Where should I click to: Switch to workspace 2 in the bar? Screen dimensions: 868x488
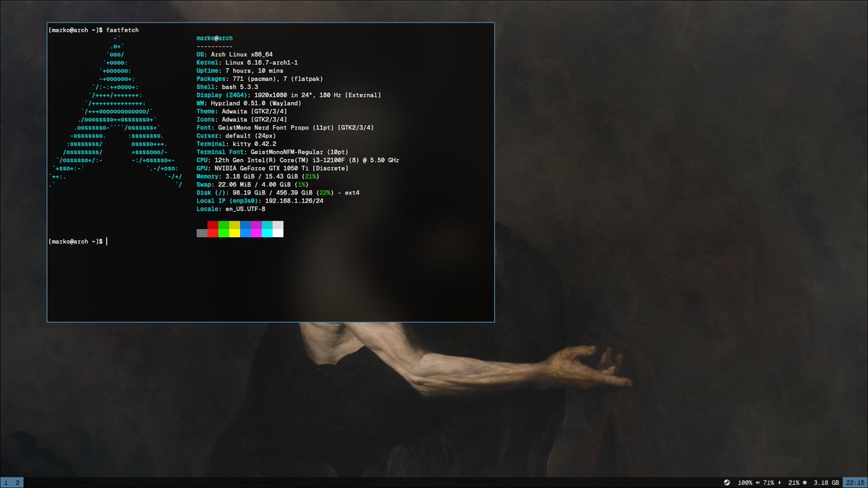17,482
